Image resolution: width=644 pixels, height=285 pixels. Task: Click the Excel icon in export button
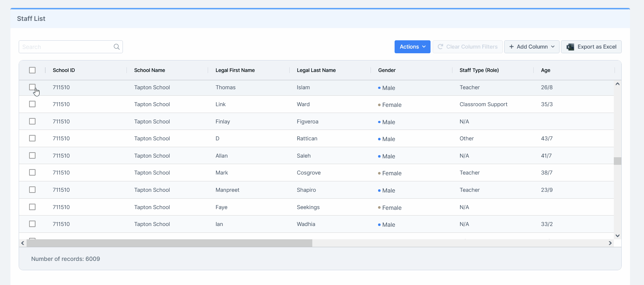tap(570, 47)
